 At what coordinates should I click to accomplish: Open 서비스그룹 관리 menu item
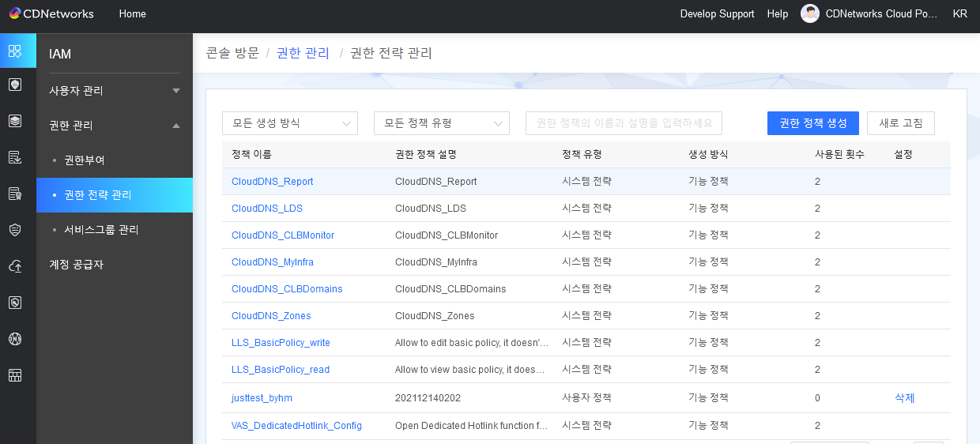point(101,230)
